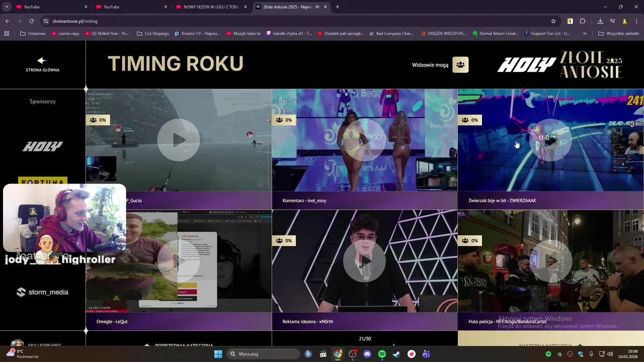Image resolution: width=644 pixels, height=362 pixels.
Task: Select Reklama idealna - xN0rth nominee label
Action: 308,321
